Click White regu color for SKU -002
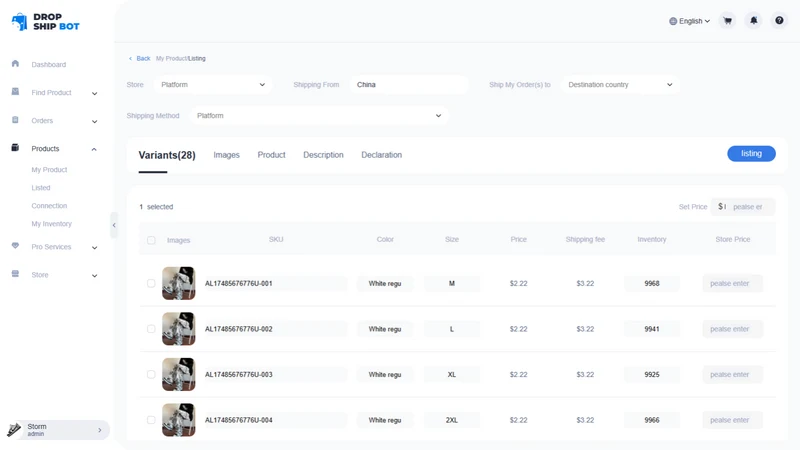 [x=385, y=329]
